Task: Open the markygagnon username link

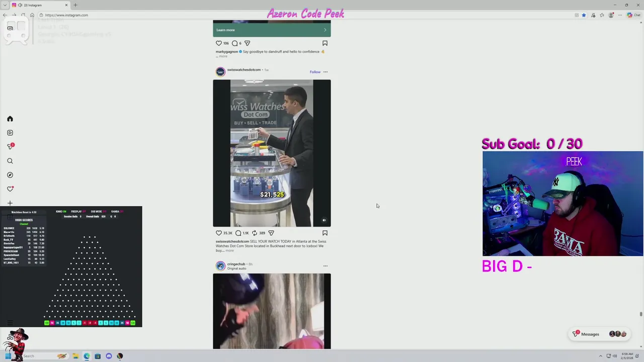Action: pyautogui.click(x=226, y=51)
